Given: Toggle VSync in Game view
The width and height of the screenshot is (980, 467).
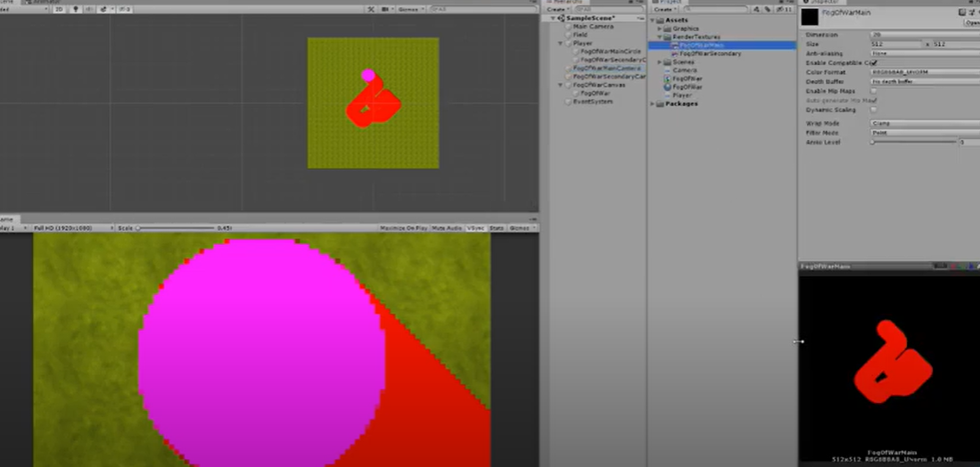Looking at the screenshot, I should [x=475, y=228].
